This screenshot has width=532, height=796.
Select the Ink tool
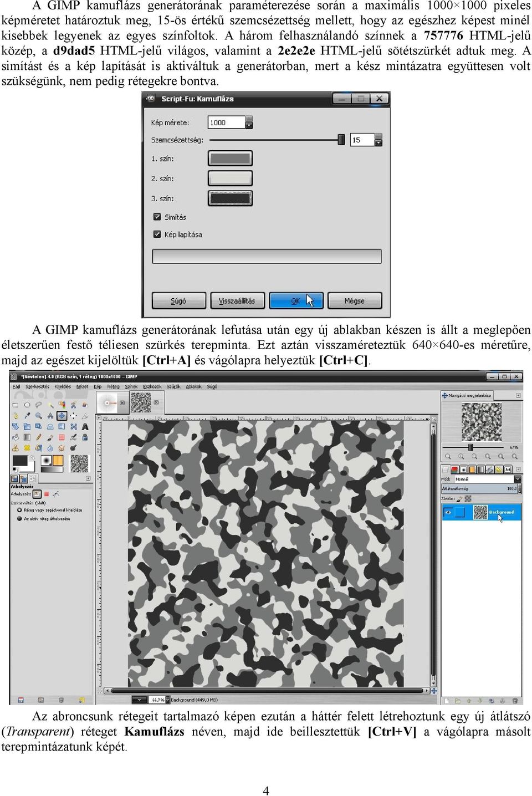click(x=85, y=437)
